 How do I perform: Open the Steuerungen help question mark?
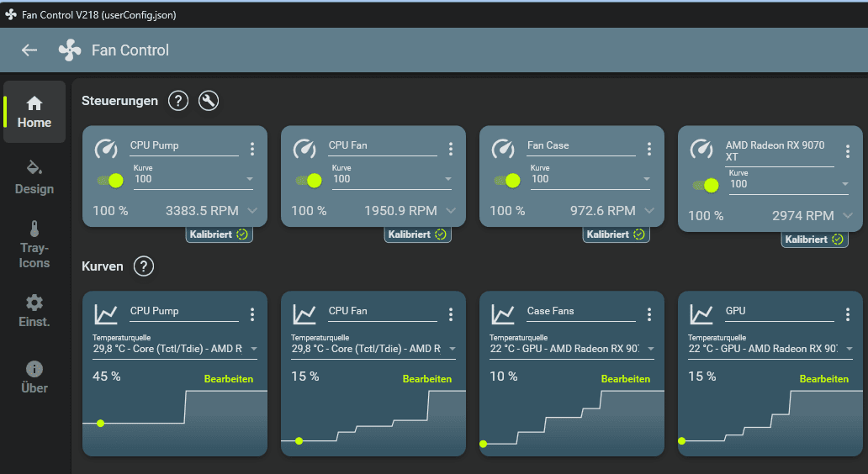[178, 101]
